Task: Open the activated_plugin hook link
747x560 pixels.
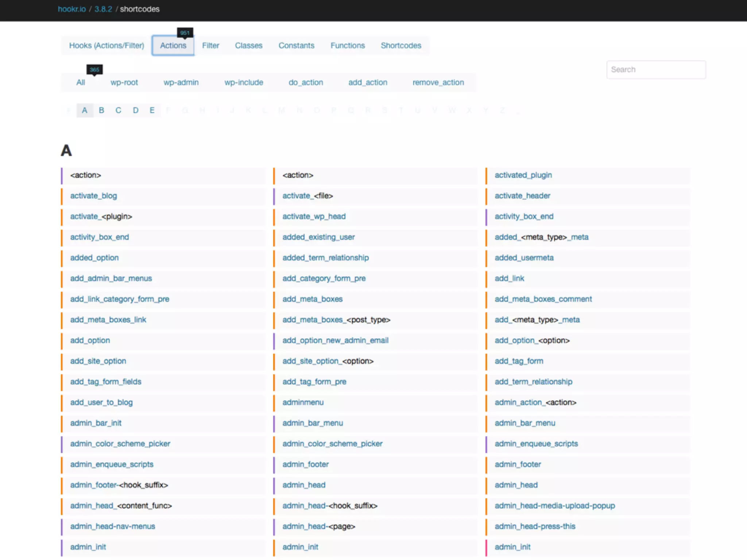Action: coord(523,175)
